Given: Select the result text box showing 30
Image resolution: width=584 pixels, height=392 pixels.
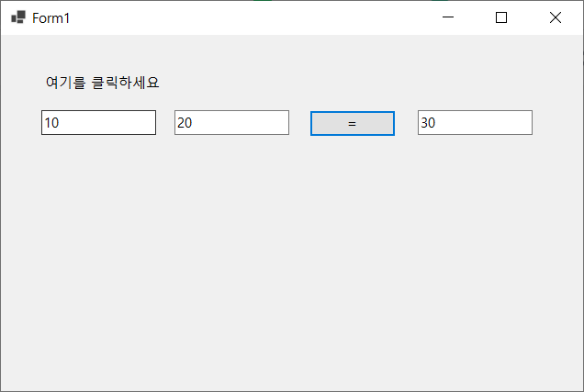Looking at the screenshot, I should (475, 122).
